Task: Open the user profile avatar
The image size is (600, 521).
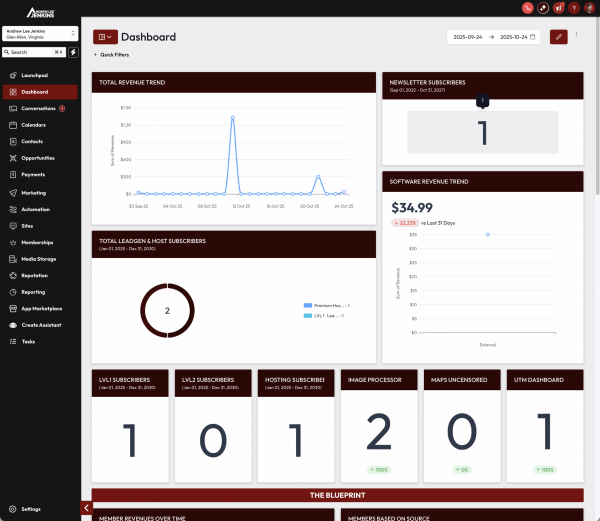Action: click(x=589, y=7)
